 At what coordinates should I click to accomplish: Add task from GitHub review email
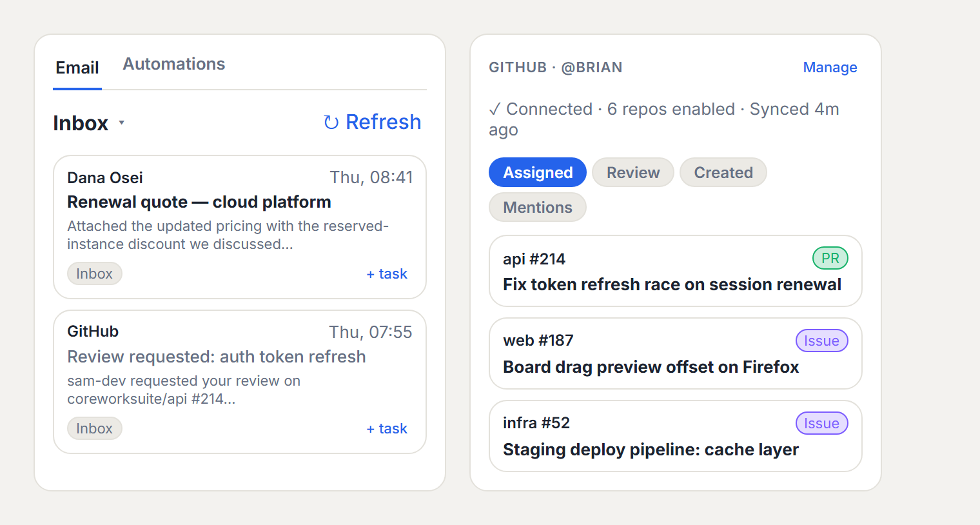point(387,428)
